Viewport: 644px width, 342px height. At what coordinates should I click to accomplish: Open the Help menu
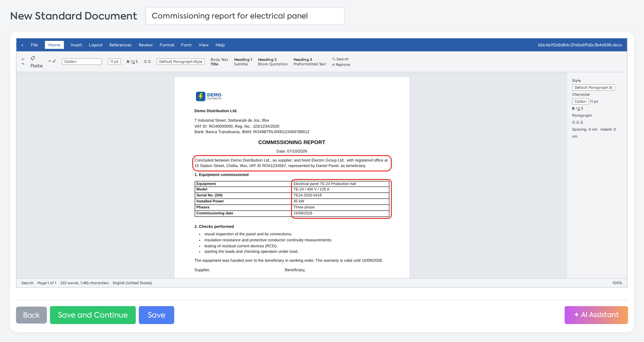220,45
